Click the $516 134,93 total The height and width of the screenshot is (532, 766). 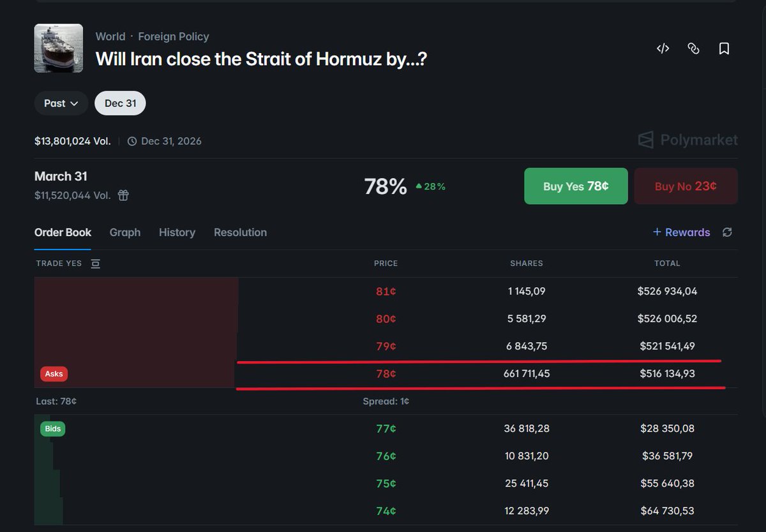coord(667,374)
